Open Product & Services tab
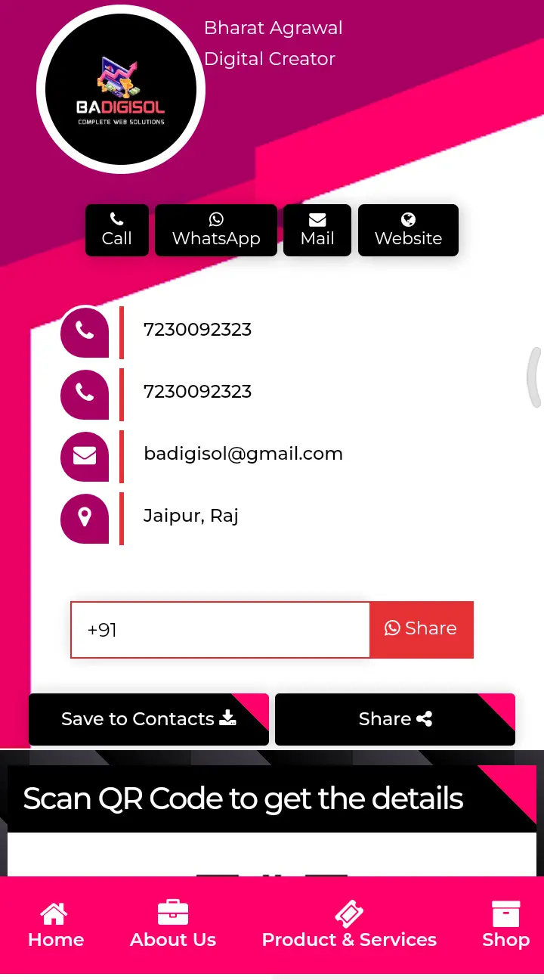This screenshot has height=980, width=544. coord(349,925)
